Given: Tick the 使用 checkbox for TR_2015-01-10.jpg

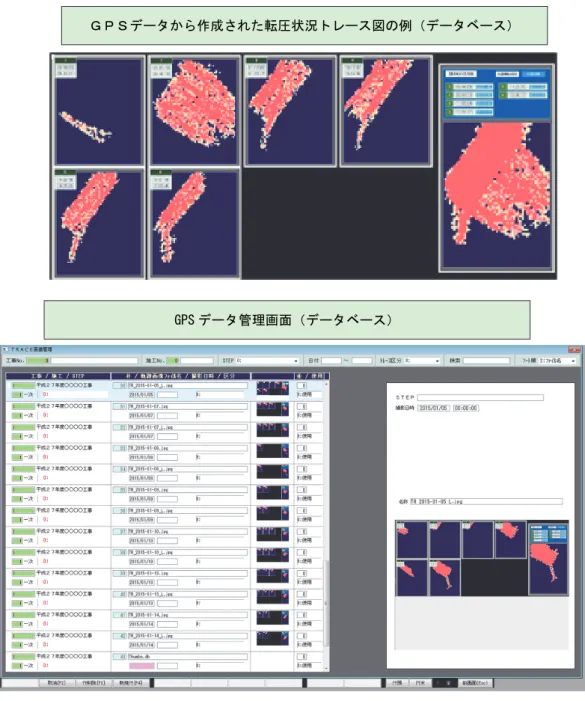Looking at the screenshot, I should tap(302, 532).
